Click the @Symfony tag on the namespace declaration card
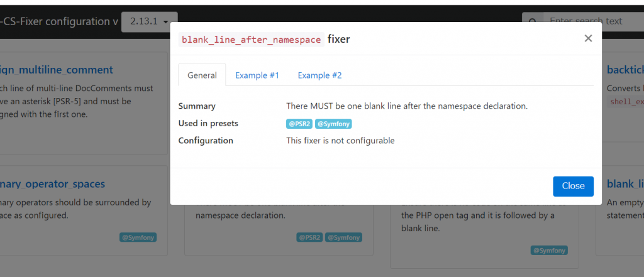 coord(343,237)
